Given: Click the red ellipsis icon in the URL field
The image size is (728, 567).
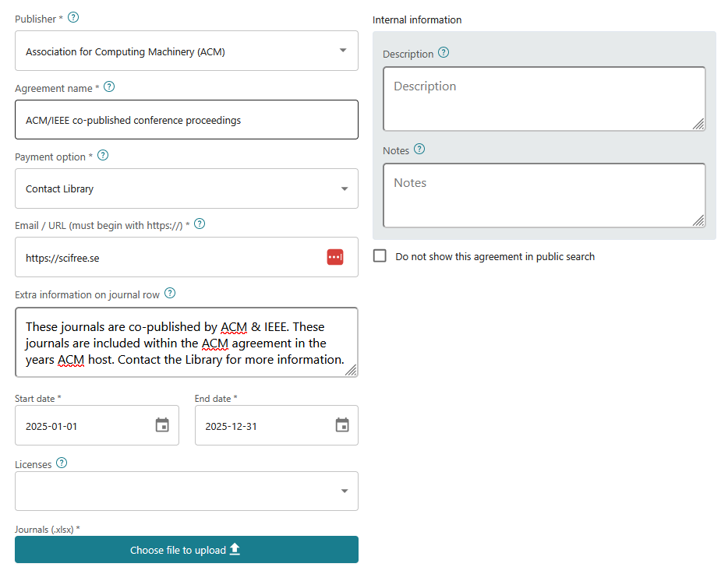Looking at the screenshot, I should pos(335,257).
